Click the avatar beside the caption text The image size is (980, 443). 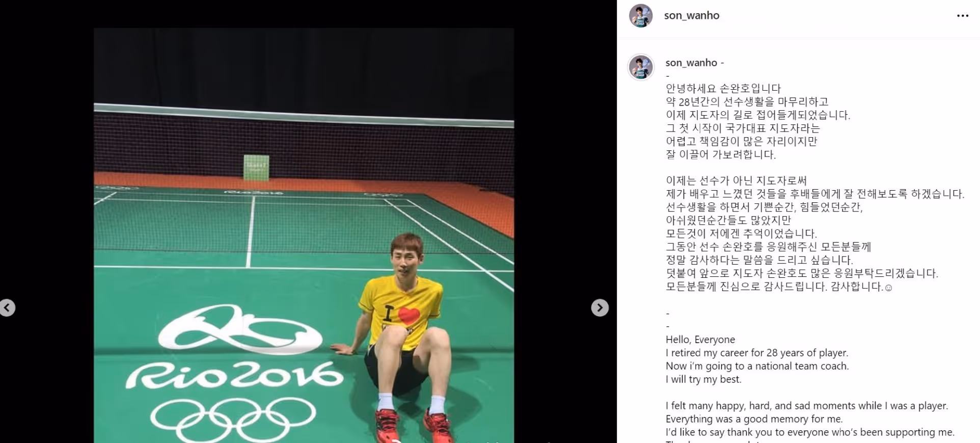641,67
